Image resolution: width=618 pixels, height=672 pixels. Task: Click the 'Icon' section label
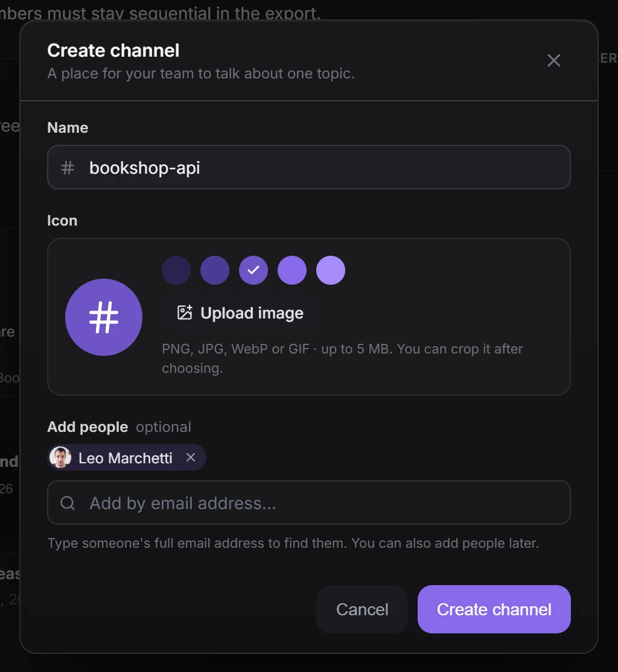[62, 220]
